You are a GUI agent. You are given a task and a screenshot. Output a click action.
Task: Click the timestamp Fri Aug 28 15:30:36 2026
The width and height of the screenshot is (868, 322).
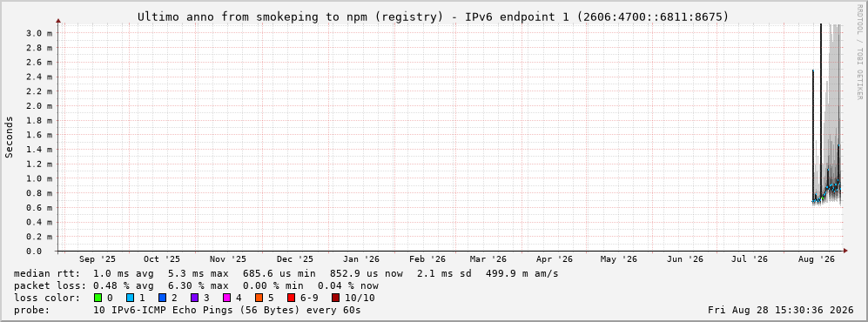click(781, 310)
